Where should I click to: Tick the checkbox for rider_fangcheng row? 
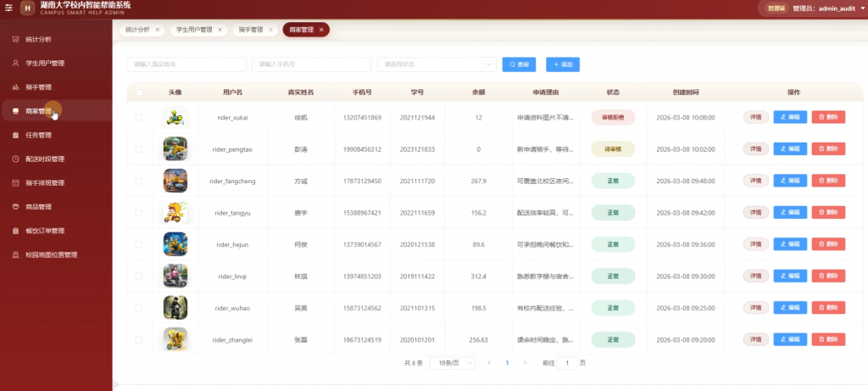(x=139, y=181)
